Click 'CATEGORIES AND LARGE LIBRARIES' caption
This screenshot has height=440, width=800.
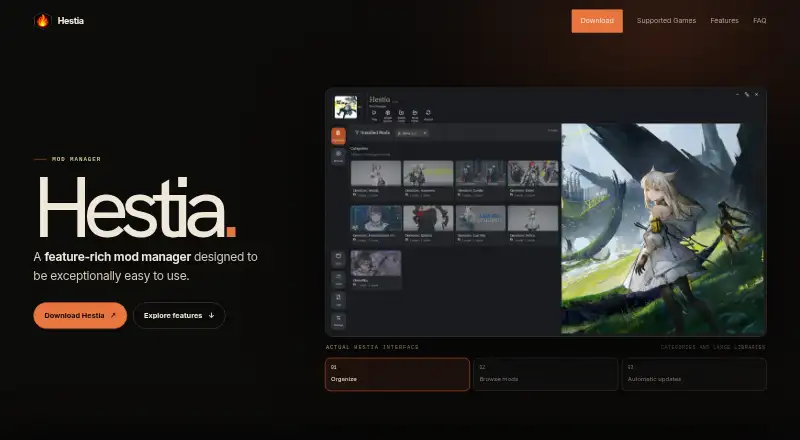coord(713,347)
